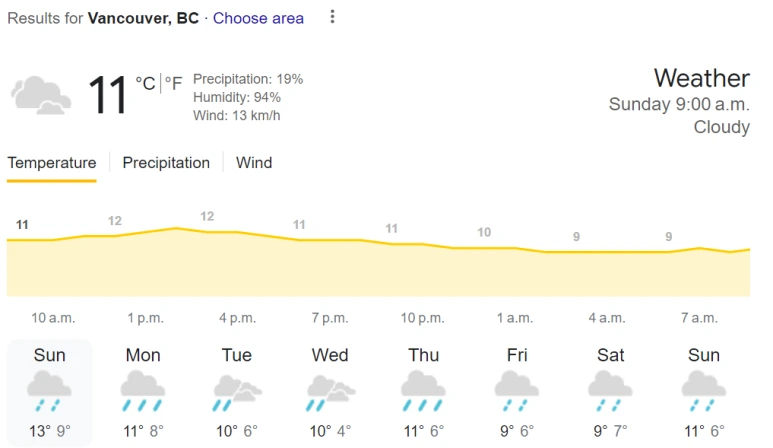Click the large cloudy weather icon
This screenshot has height=448, width=773.
(x=41, y=95)
